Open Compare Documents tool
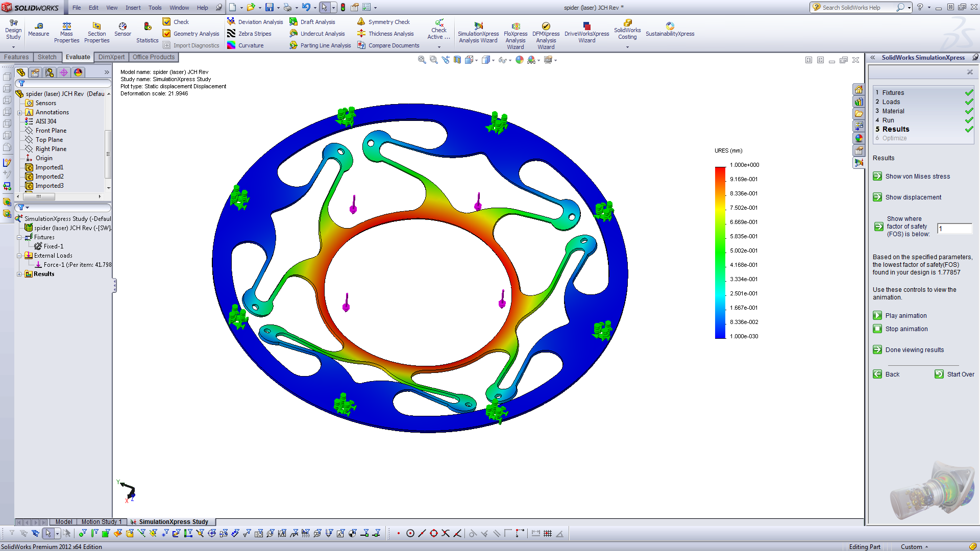The height and width of the screenshot is (551, 980). 388,45
